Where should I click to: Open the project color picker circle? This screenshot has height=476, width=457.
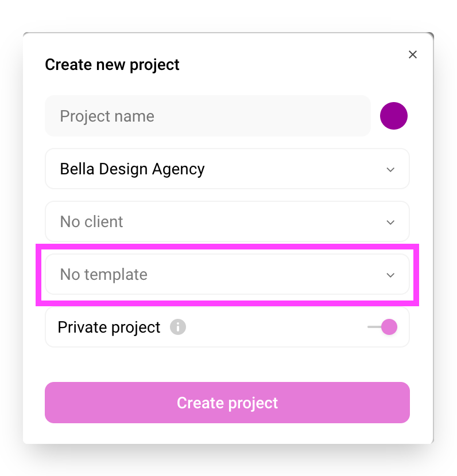394,116
